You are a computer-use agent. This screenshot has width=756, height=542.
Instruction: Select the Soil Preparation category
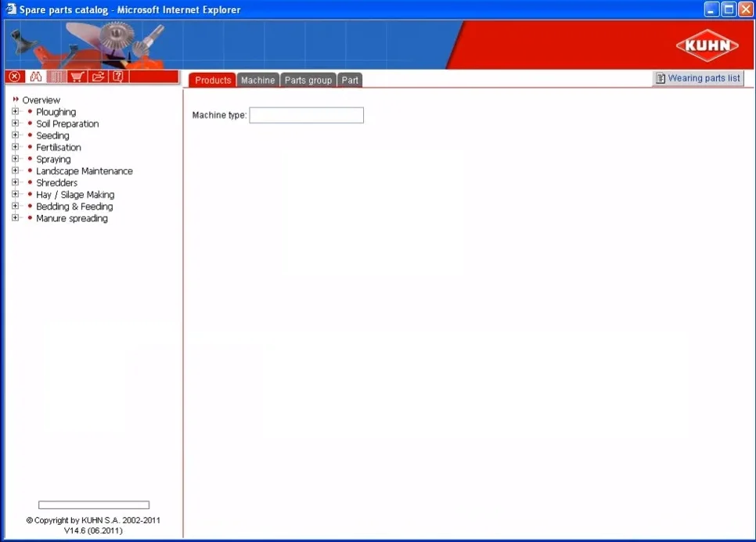[67, 124]
